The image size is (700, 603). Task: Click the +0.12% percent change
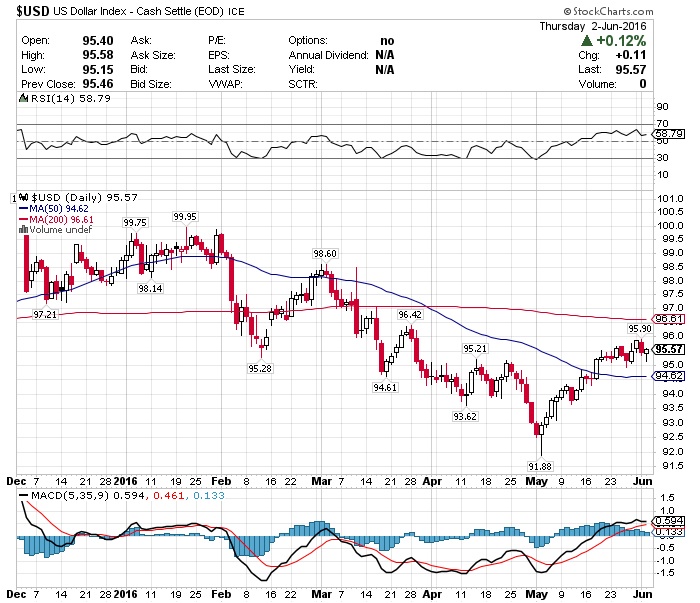(x=621, y=41)
